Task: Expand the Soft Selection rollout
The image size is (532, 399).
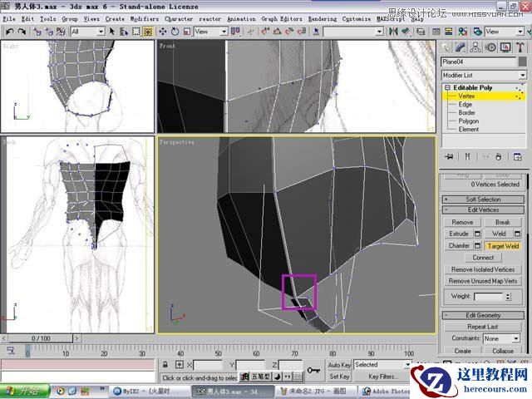Action: [x=483, y=199]
